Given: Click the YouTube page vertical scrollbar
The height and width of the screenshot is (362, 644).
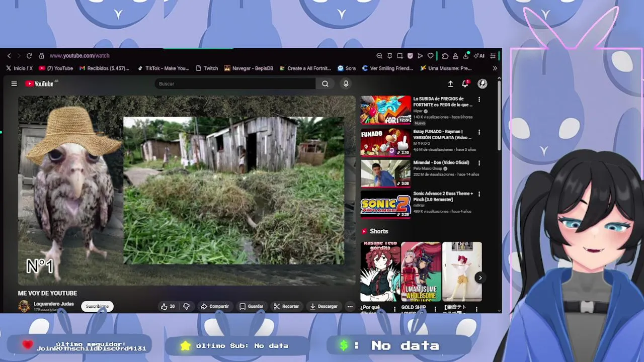Looking at the screenshot, I should point(499,116).
